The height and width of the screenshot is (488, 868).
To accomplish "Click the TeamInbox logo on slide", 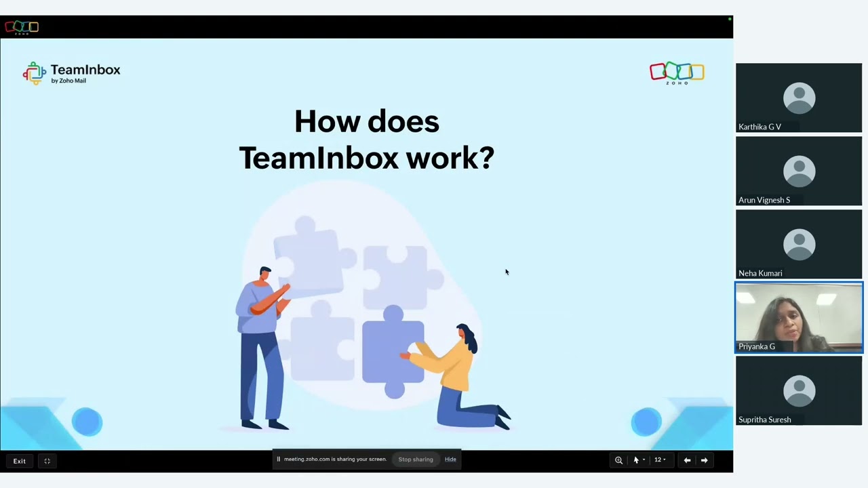I will coord(72,73).
